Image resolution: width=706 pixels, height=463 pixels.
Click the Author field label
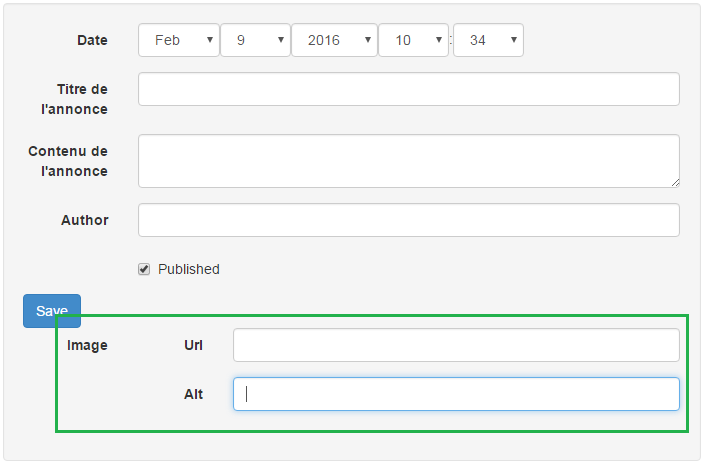click(x=85, y=220)
